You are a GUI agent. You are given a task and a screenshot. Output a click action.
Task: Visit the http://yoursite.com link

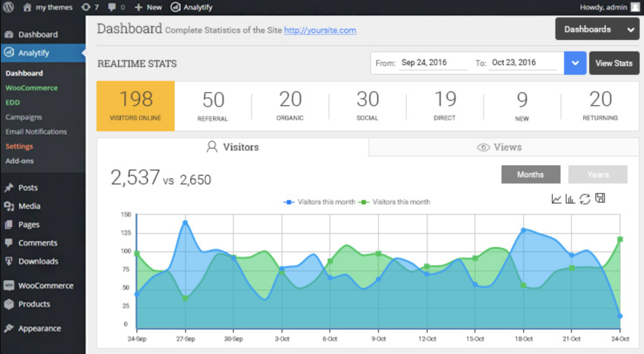coord(320,30)
